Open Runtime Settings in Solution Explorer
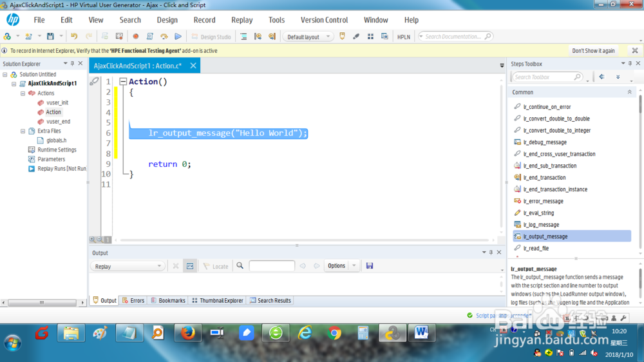The height and width of the screenshot is (362, 644). click(x=57, y=150)
